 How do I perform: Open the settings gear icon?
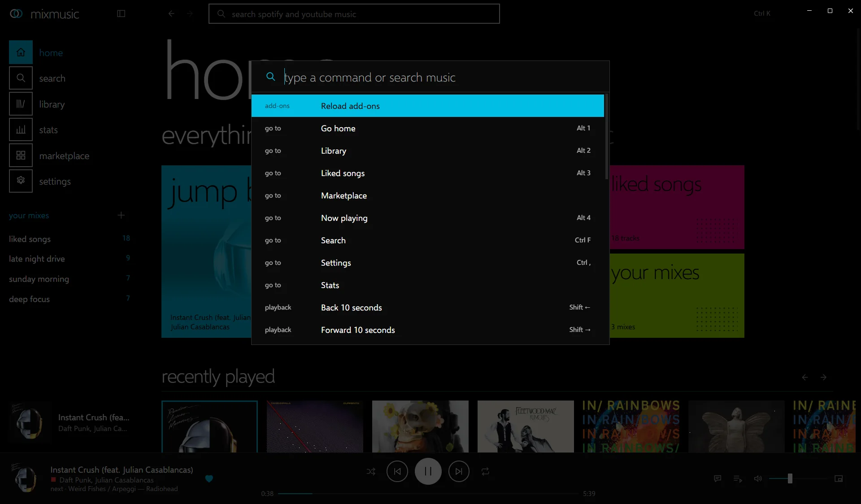21,181
